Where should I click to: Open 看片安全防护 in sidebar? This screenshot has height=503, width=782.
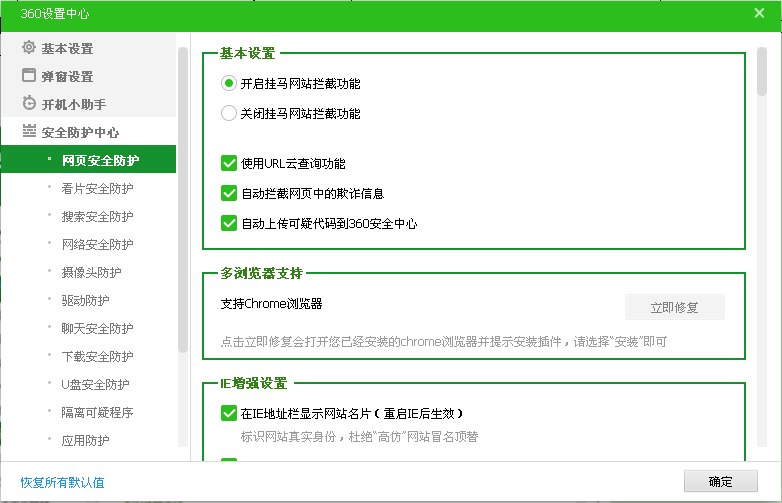coord(97,188)
